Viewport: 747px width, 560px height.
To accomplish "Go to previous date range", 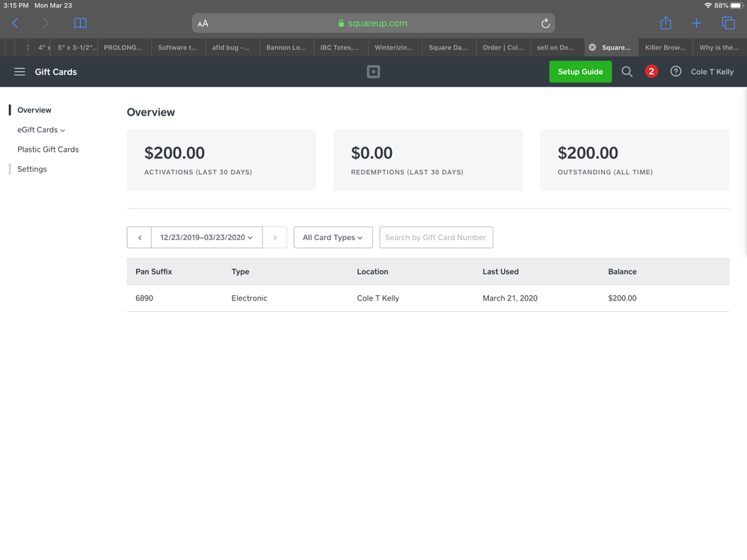I will [139, 238].
